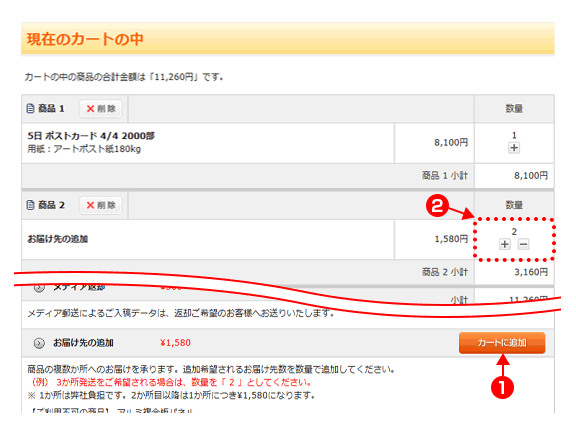Click the 商品 1 小計 8,100円 amount
The height and width of the screenshot is (432, 576).
[531, 176]
